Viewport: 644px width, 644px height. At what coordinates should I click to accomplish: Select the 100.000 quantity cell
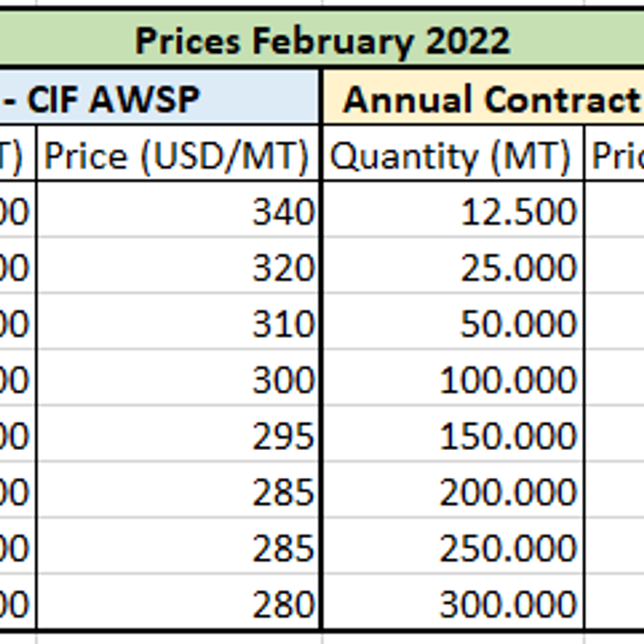[452, 379]
